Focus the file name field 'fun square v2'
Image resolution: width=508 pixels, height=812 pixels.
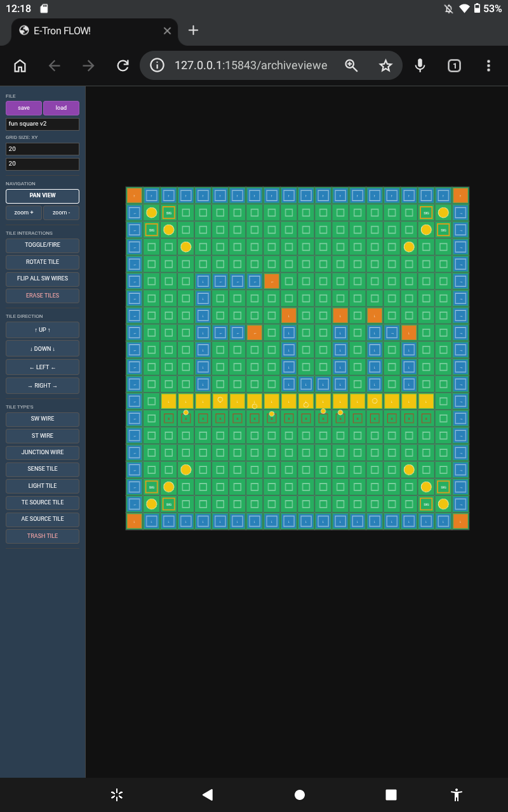point(43,124)
